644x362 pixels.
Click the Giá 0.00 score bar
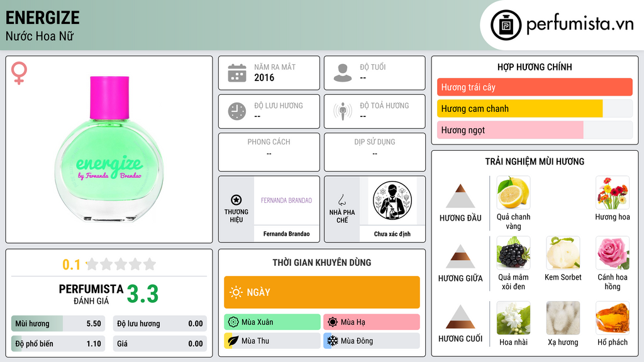coord(160,344)
